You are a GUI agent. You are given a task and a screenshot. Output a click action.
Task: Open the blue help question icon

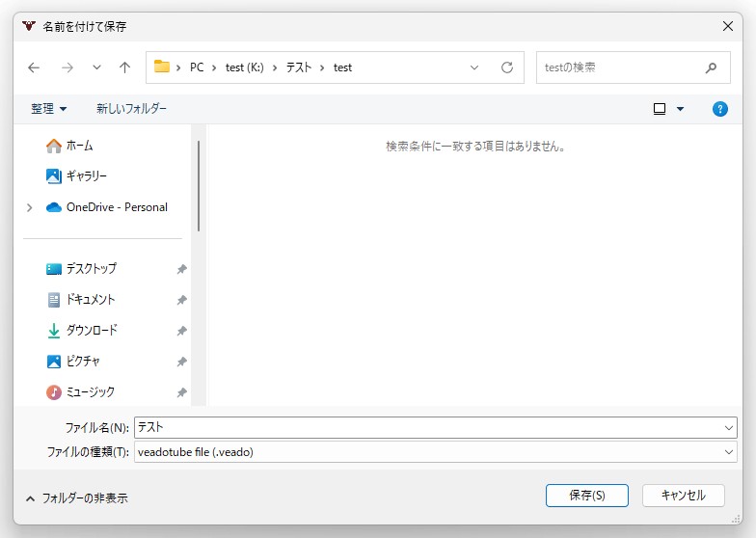pyautogui.click(x=719, y=109)
